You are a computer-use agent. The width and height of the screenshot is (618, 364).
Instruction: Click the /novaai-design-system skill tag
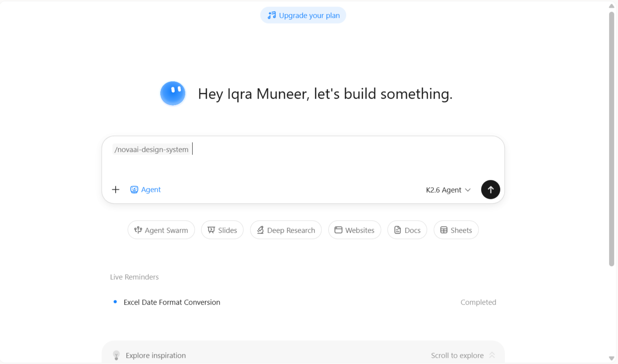(151, 149)
